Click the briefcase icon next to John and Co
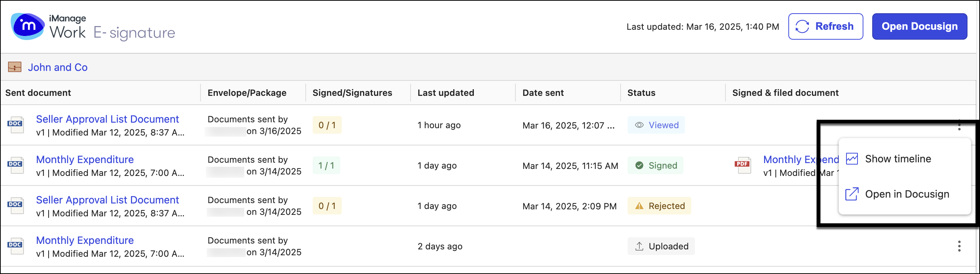Viewport: 980px width, 274px height. [x=14, y=67]
